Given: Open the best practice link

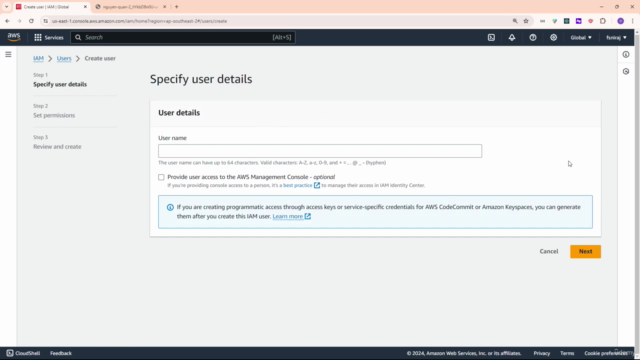Looking at the screenshot, I should point(298,185).
